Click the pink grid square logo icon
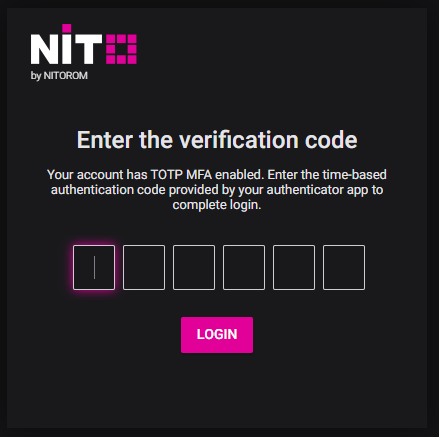The image size is (439, 437). [x=121, y=49]
